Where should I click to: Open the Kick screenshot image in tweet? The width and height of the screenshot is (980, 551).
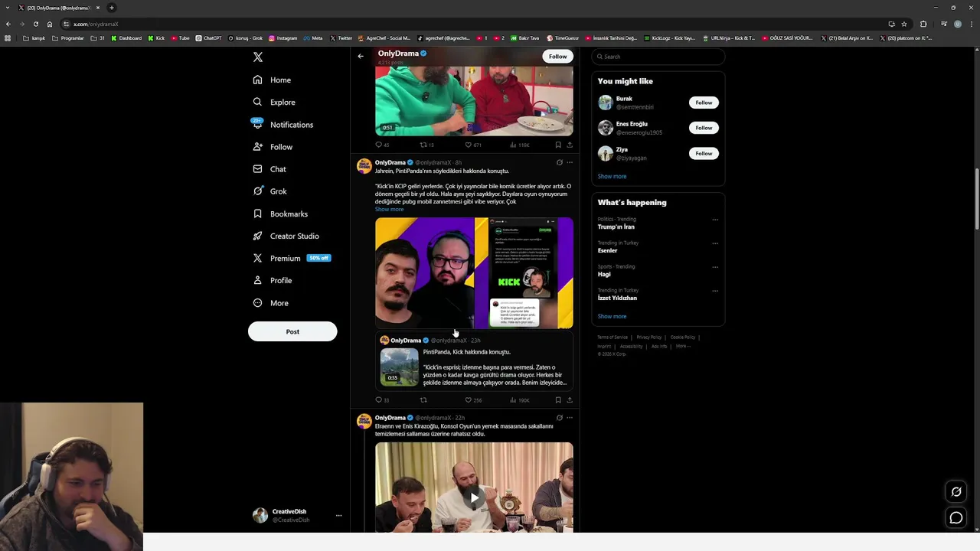coord(524,272)
